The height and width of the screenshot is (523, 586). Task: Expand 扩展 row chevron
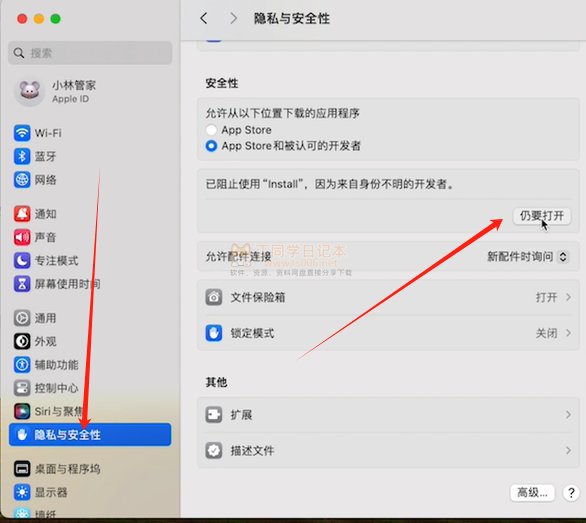click(x=568, y=415)
